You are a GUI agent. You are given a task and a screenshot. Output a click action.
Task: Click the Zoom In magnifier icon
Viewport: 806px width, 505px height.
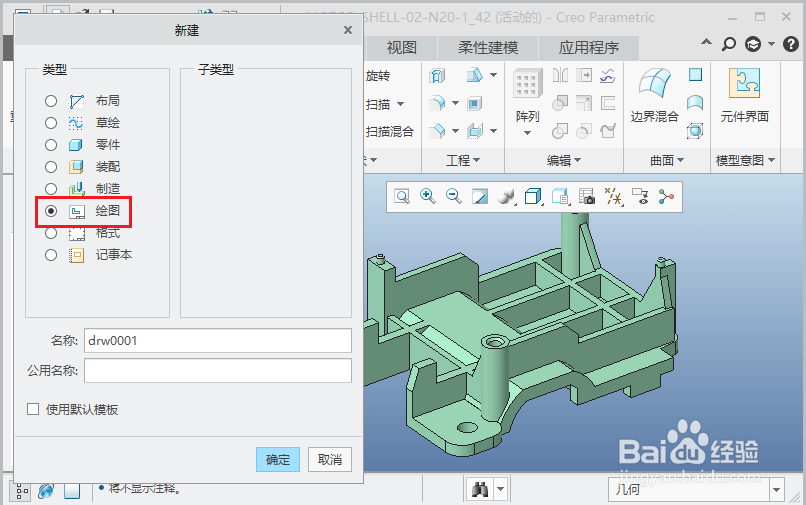pyautogui.click(x=428, y=196)
